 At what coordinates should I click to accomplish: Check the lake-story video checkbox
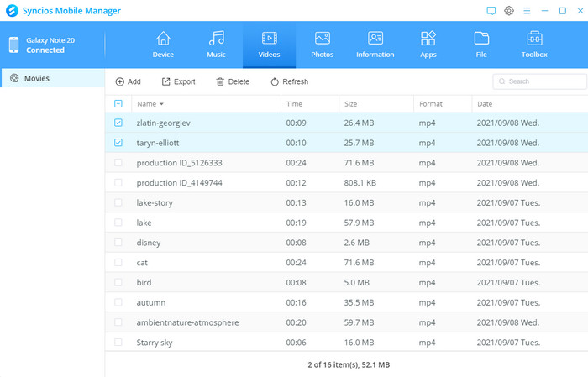coord(118,202)
